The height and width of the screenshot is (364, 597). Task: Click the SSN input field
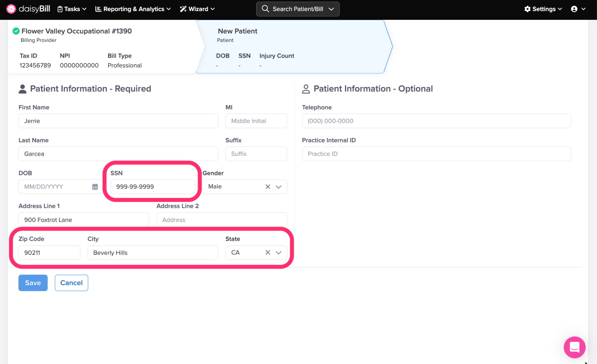(152, 187)
